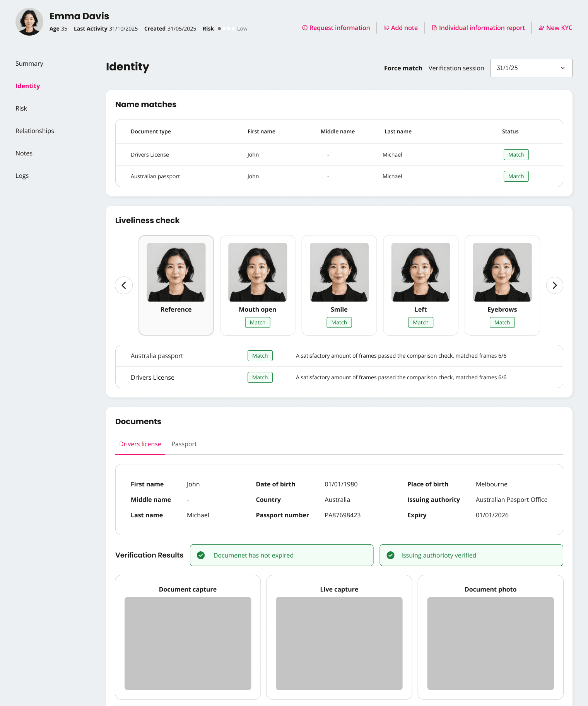Click Emma Davis profile avatar

click(x=29, y=22)
